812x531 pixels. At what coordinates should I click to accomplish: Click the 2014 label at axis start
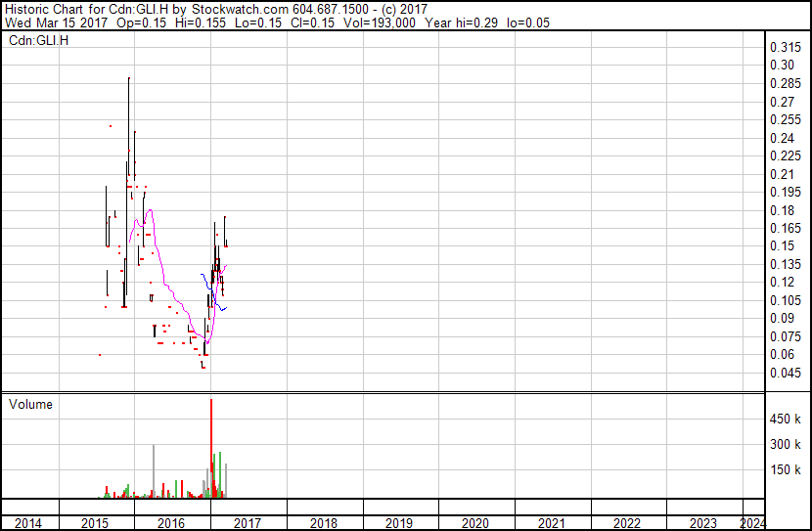[x=28, y=523]
